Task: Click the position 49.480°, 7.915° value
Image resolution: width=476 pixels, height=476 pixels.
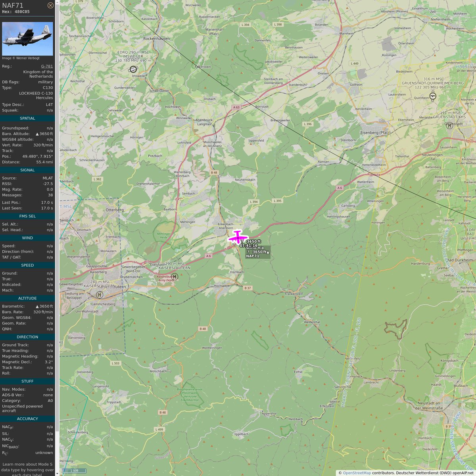Action: click(38, 156)
